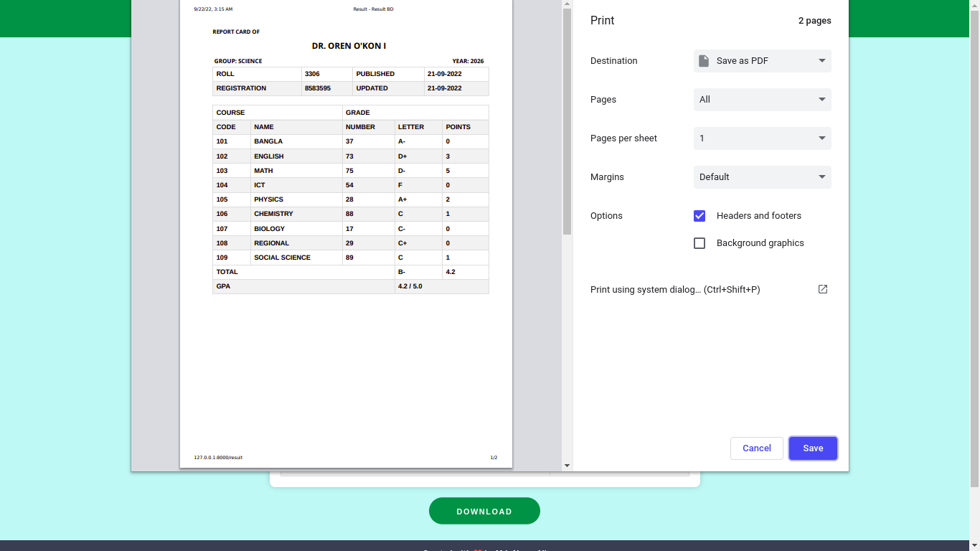Click the REGIONAL course name
Image resolution: width=980 pixels, height=551 pixels.
pos(271,243)
